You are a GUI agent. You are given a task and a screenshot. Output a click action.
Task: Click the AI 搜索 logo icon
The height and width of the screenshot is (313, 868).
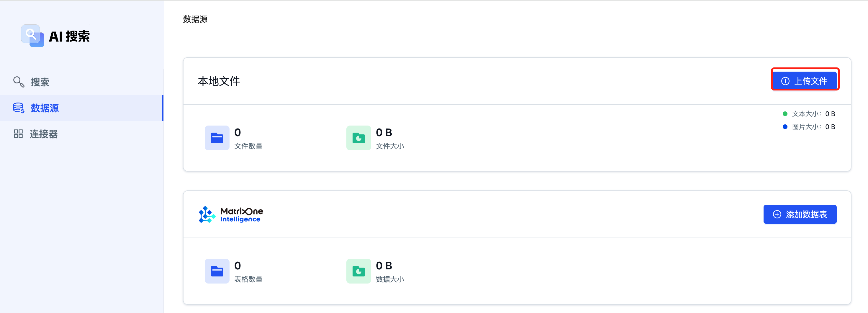[32, 36]
